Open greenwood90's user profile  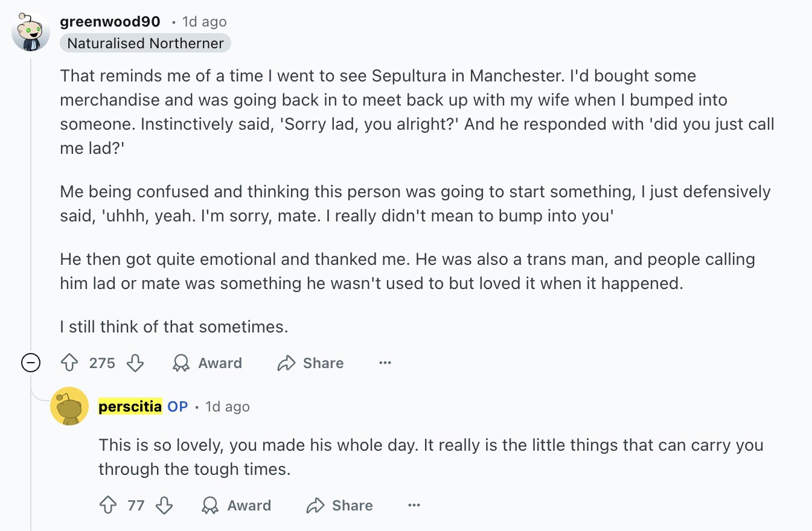pos(109,21)
